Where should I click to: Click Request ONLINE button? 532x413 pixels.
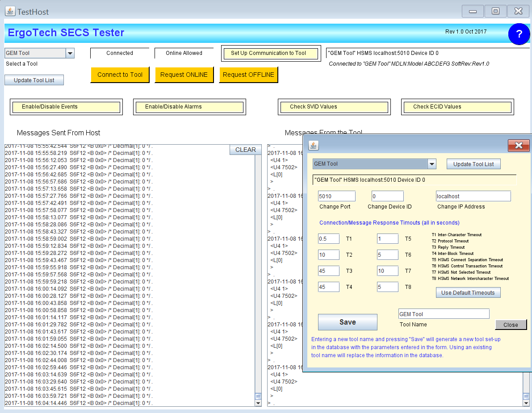pyautogui.click(x=184, y=75)
